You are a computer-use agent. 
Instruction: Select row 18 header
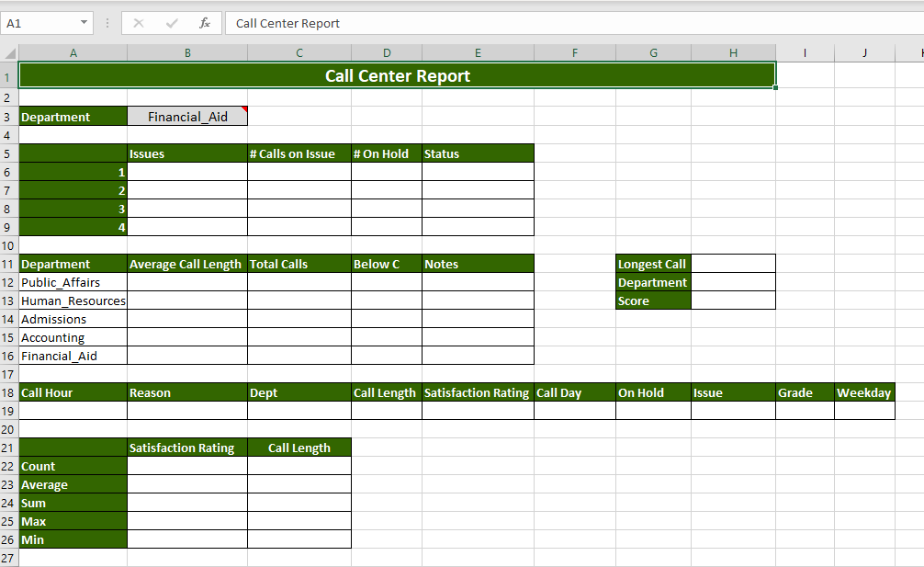(9, 392)
